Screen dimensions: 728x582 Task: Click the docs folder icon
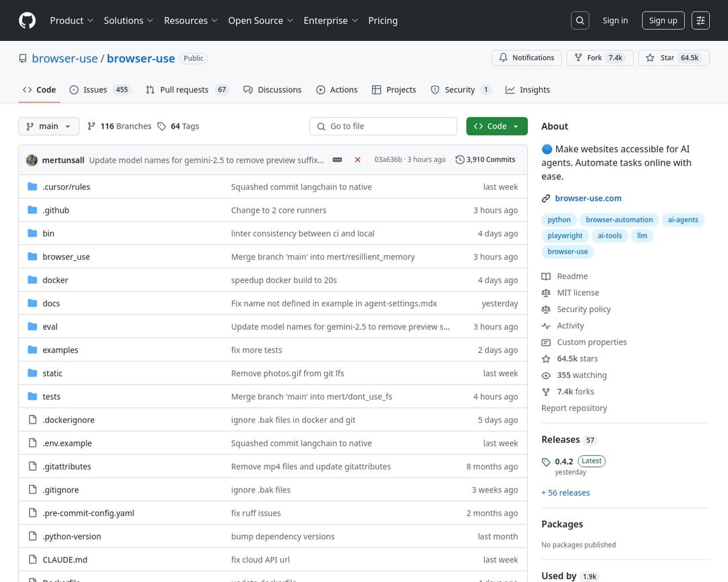coord(32,302)
